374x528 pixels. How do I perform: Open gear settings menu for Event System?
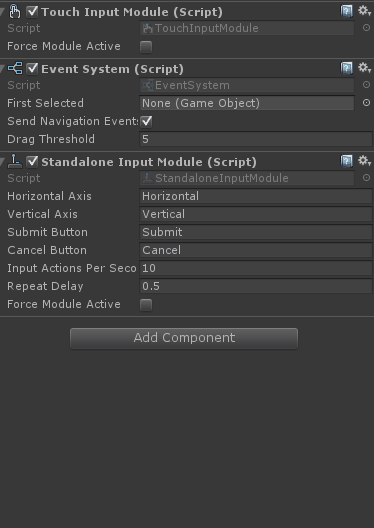point(364,68)
